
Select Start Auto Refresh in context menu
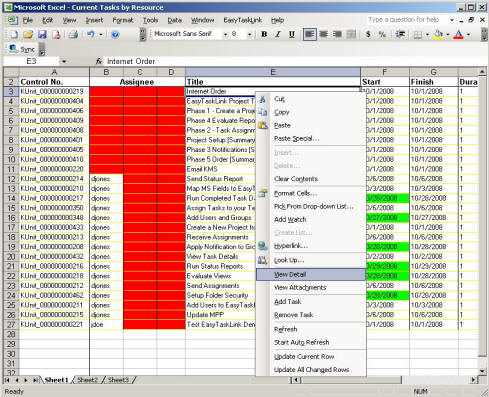point(311,343)
